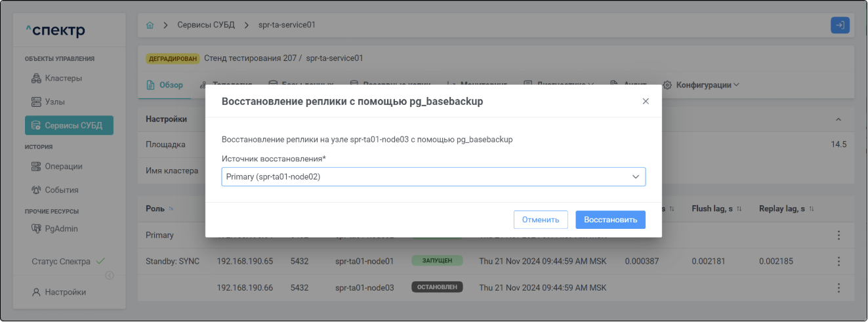Image resolution: width=868 pixels, height=322 pixels.
Task: Click the Отменить button
Action: click(541, 220)
